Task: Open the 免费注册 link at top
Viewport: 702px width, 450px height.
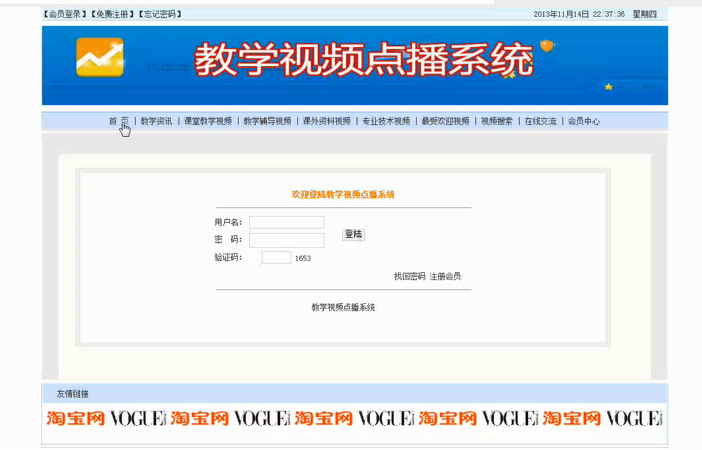Action: pyautogui.click(x=113, y=14)
